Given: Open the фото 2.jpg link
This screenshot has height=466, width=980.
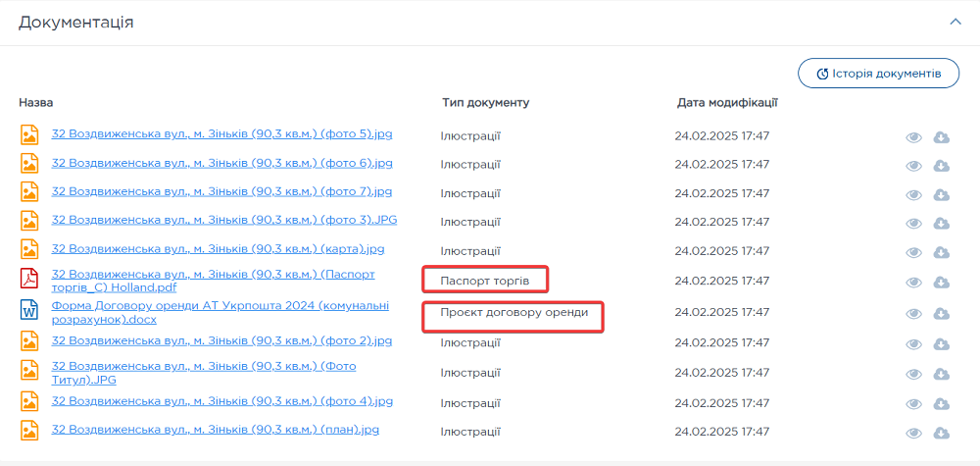Looking at the screenshot, I should click(221, 340).
